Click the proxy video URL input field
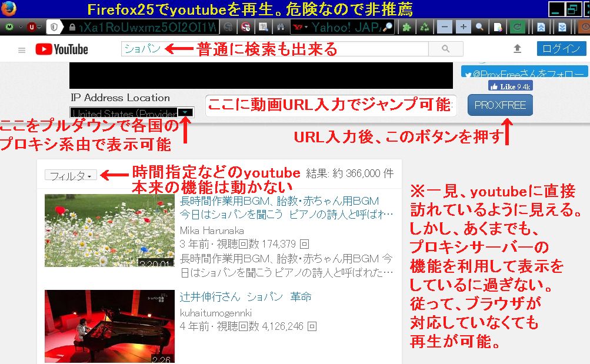Screen dimensions: 590x364 (x=331, y=105)
